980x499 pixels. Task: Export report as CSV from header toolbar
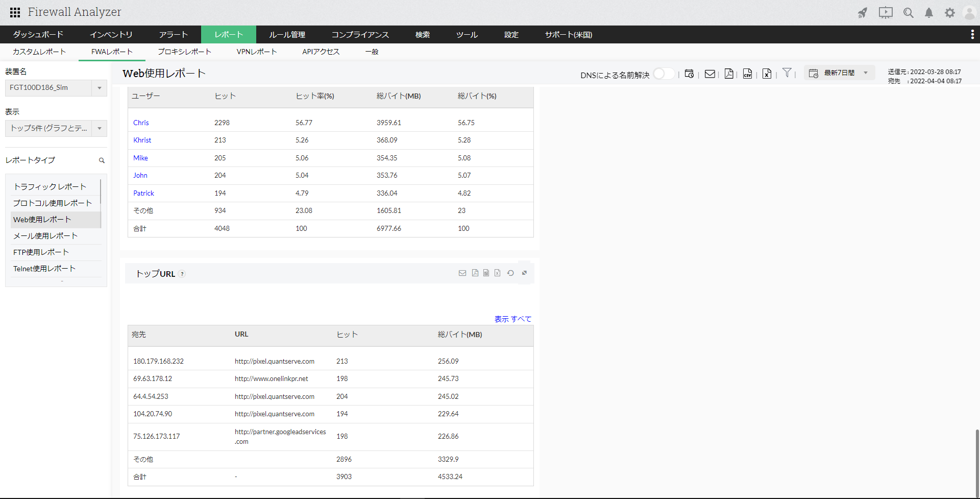pyautogui.click(x=747, y=74)
